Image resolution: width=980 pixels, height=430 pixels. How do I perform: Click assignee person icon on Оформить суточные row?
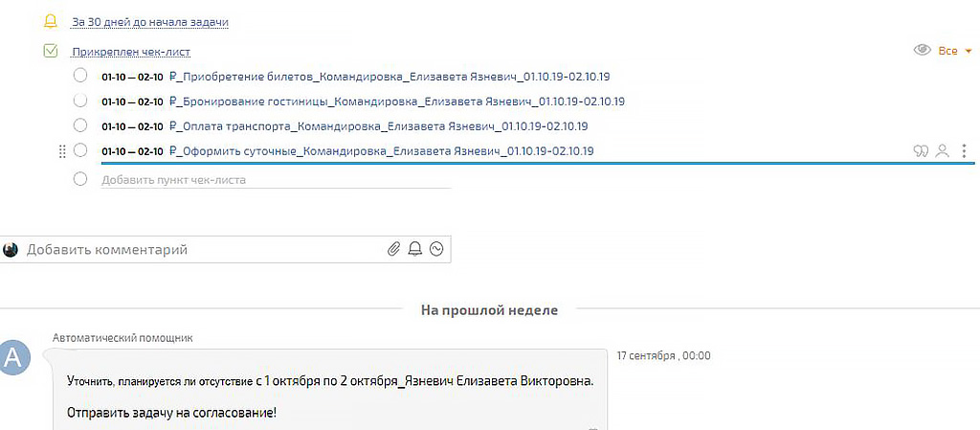click(943, 151)
